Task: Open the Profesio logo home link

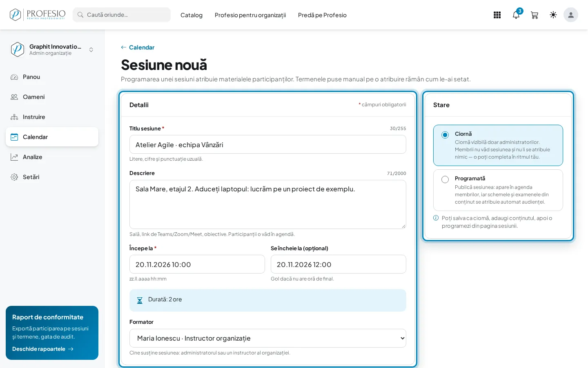Action: click(x=37, y=15)
